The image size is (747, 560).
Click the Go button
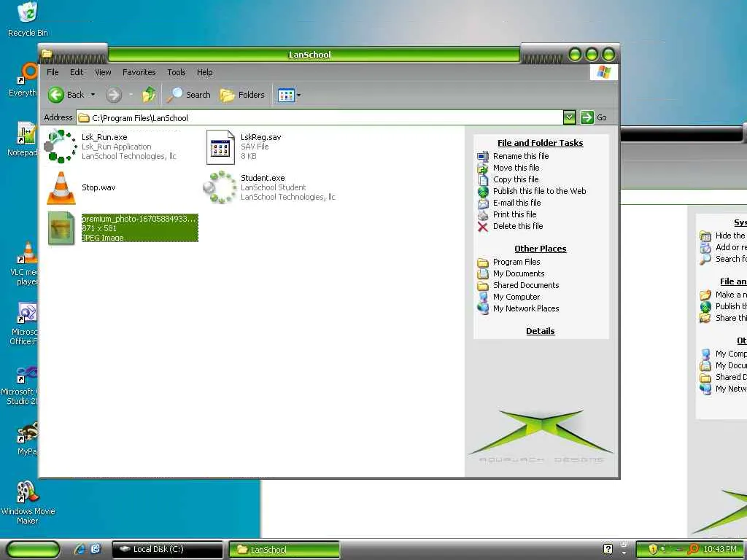pos(594,117)
